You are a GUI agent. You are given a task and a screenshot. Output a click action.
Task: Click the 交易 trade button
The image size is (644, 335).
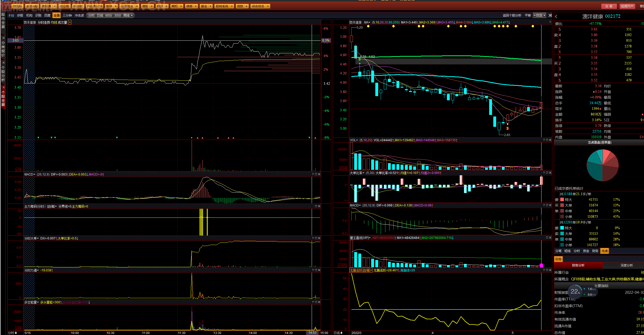coord(609,6)
